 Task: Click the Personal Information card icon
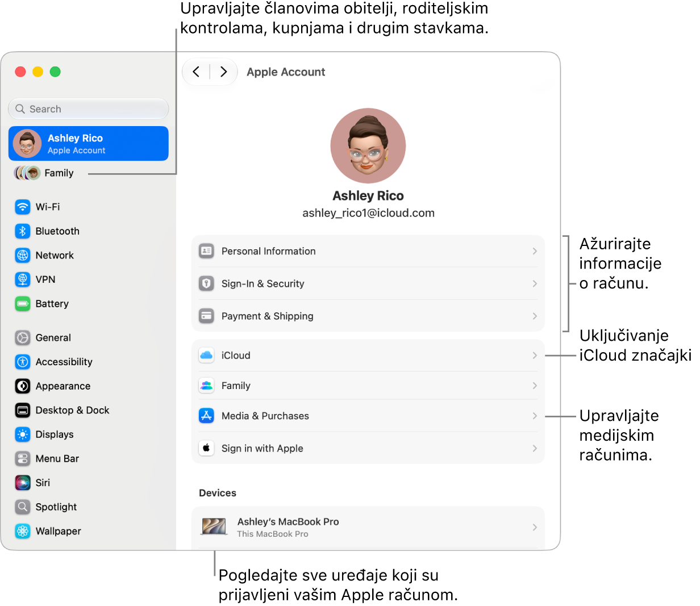click(206, 251)
